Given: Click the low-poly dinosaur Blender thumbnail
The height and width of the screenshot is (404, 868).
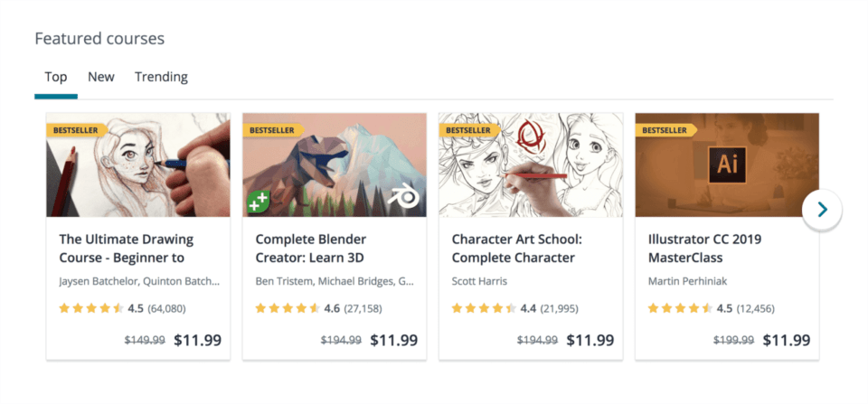Looking at the screenshot, I should point(335,164).
